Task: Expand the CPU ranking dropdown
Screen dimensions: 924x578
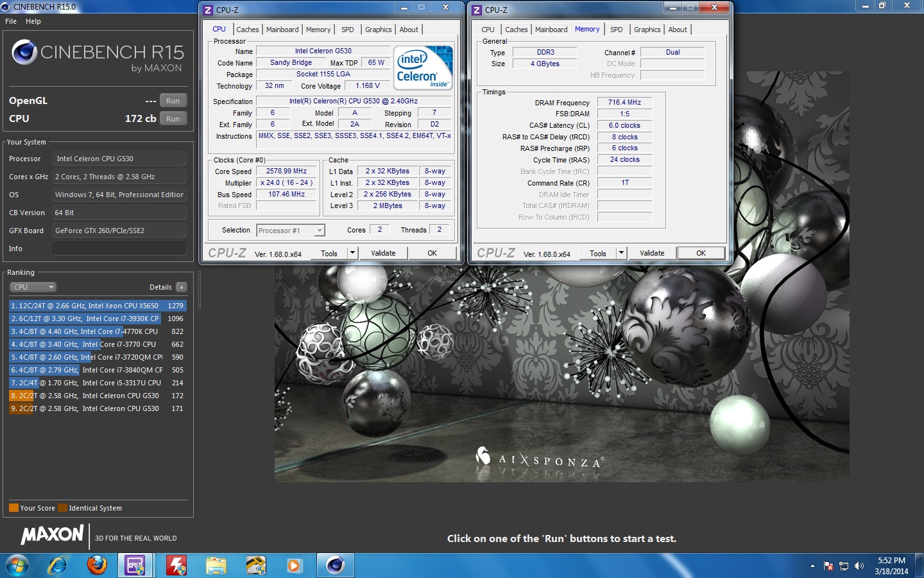Action: click(33, 287)
